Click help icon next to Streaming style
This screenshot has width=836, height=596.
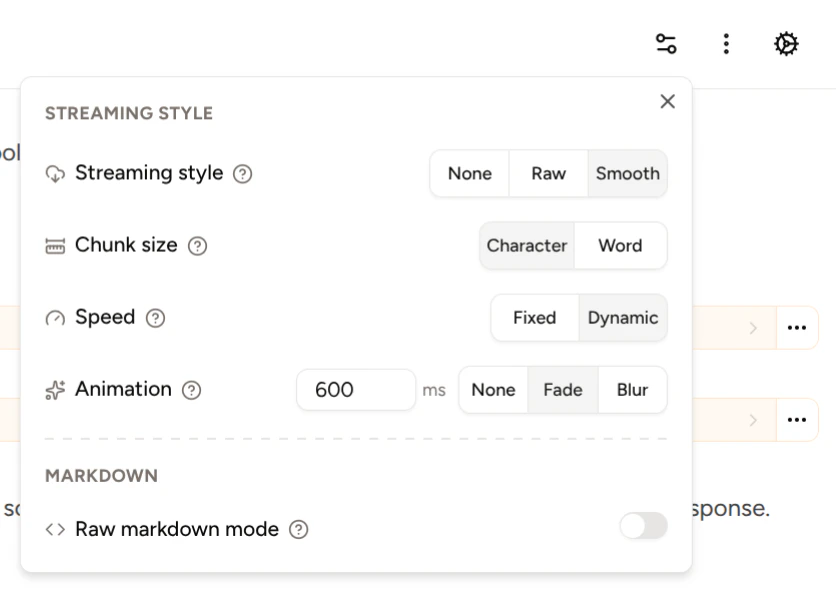tap(243, 174)
